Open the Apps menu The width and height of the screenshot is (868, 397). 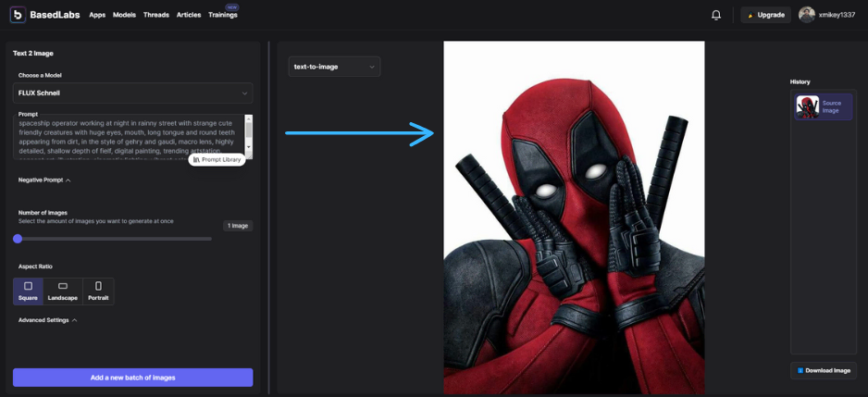coord(97,15)
